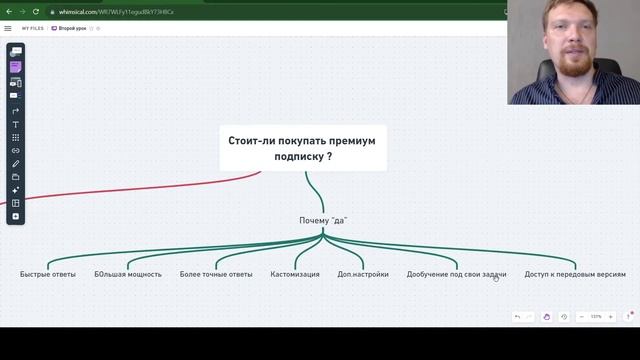The image size is (640, 360).
Task: Select the БОльшая мощность node
Action: pyautogui.click(x=128, y=274)
